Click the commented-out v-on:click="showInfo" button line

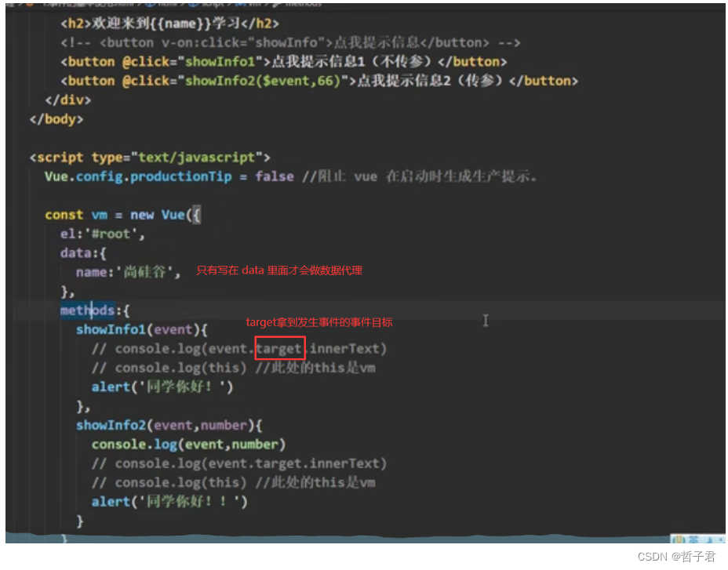click(x=290, y=42)
